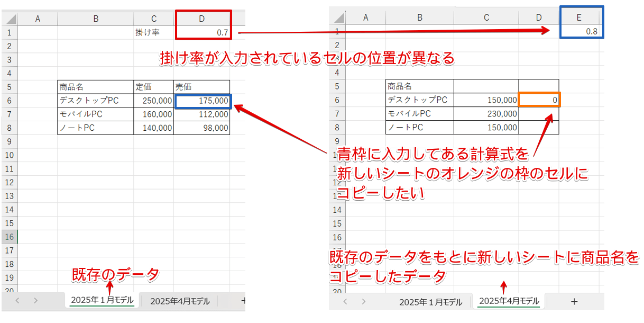
Task: Select 150,000 in the デスクトップPC row
Action: 486,100
